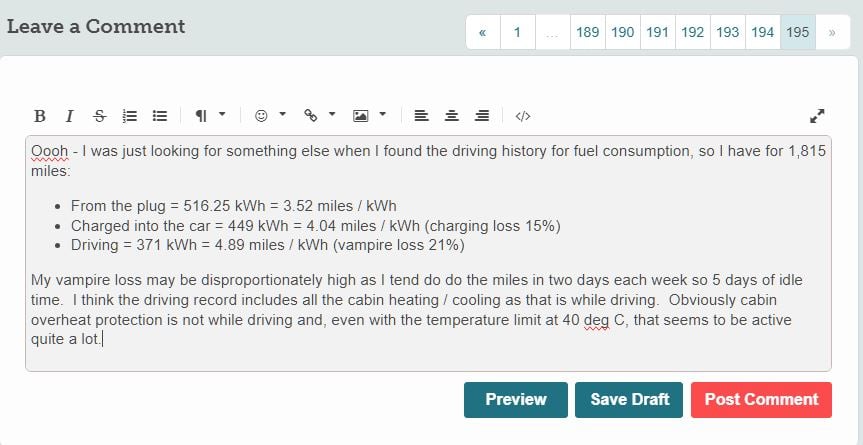Jump to first page of comments
Screen dimensions: 863x445
(x=517, y=32)
